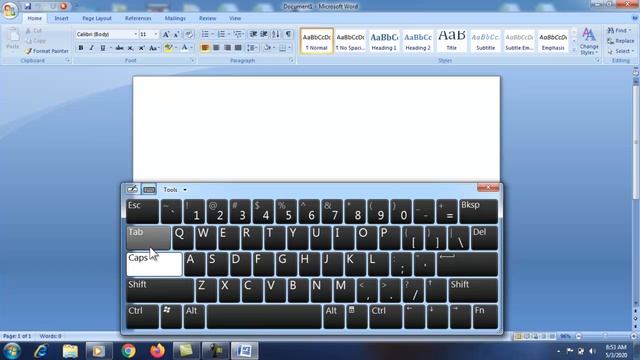
Task: Toggle strikethrough formatting
Action: click(x=119, y=48)
